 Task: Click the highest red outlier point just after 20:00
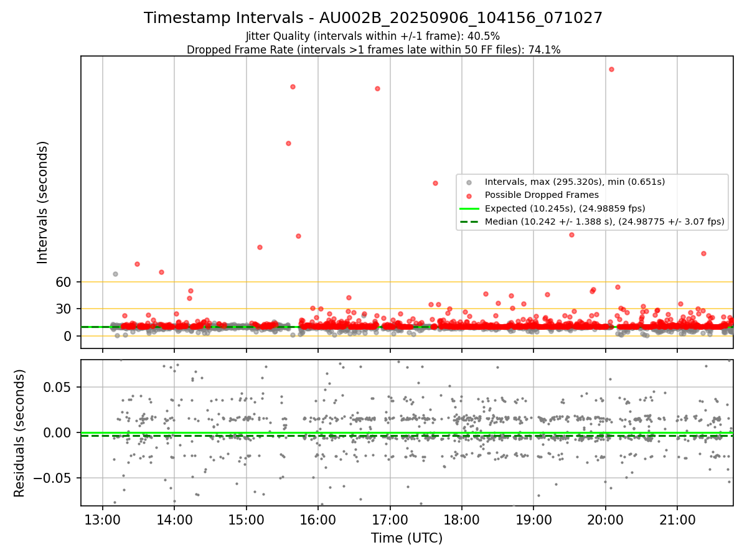(x=611, y=69)
